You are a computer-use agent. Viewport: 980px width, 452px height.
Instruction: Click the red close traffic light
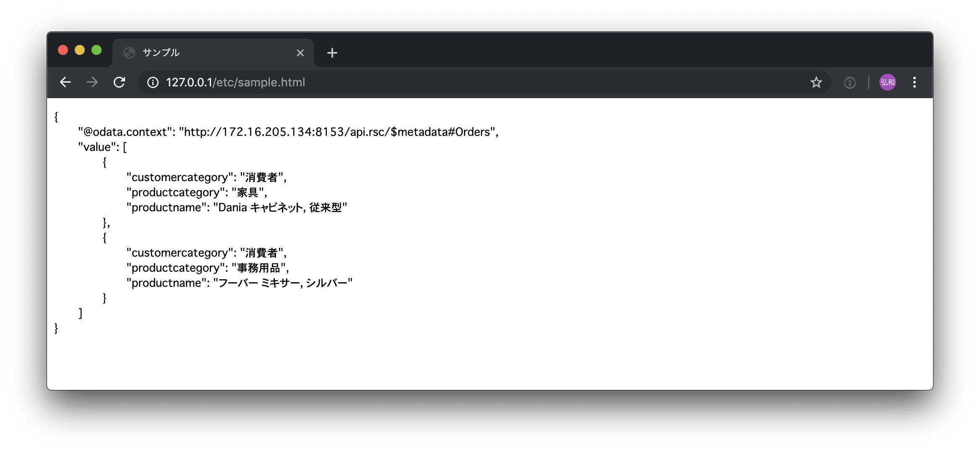click(63, 50)
